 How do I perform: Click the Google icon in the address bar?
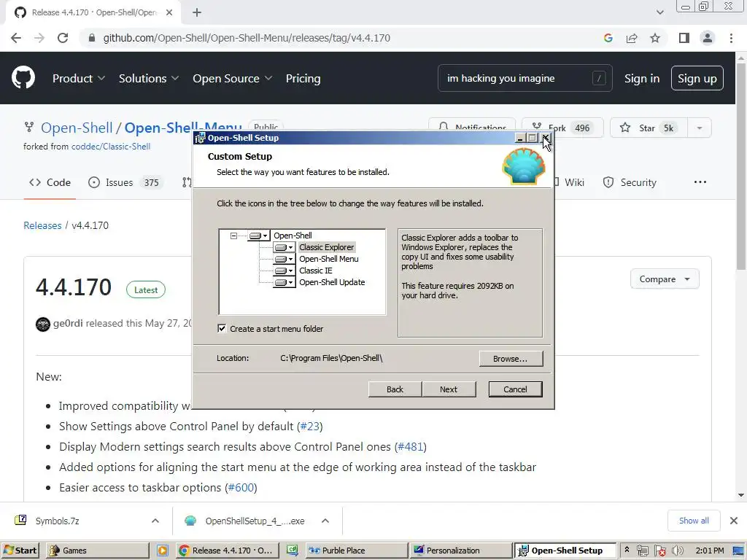608,38
